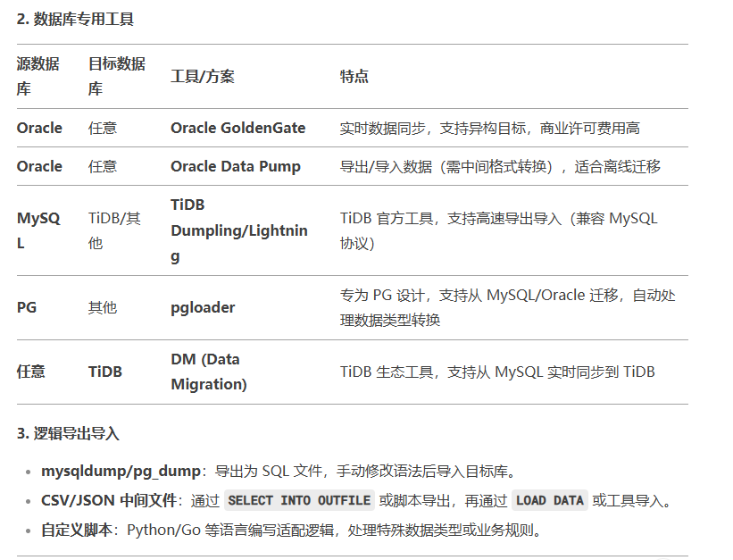733x560 pixels.
Task: Select the text "实时数据同步，支持异构目标，商业许可费用高"
Action: pos(489,128)
